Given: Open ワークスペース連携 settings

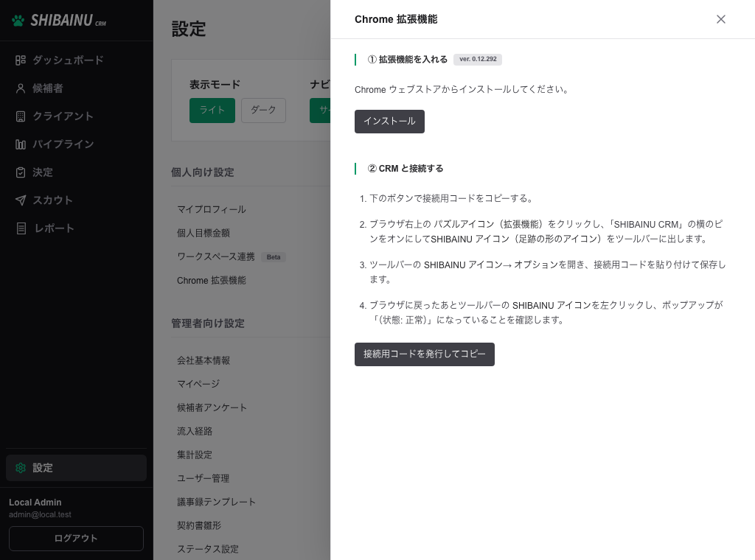Looking at the screenshot, I should tap(216, 256).
